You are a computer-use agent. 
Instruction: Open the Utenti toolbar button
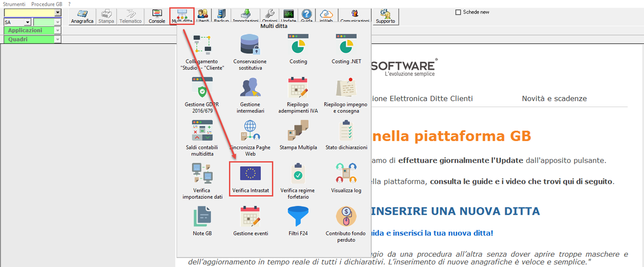202,16
